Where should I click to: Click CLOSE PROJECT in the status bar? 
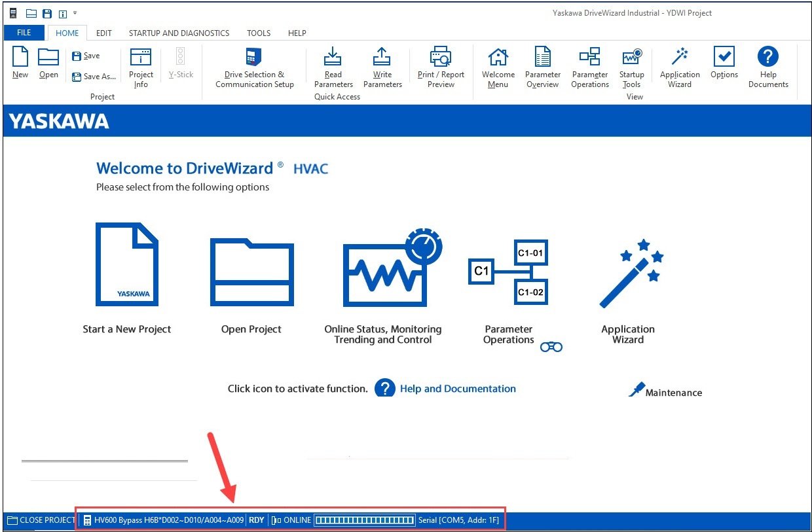pos(41,520)
